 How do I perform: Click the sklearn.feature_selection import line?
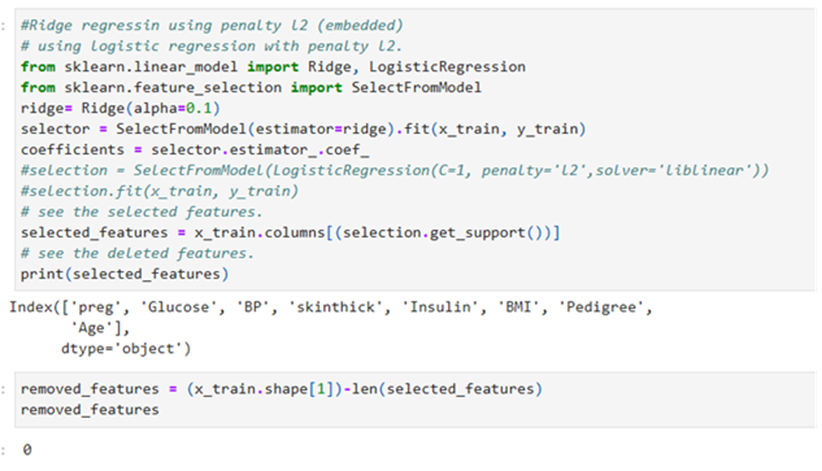coord(251,88)
